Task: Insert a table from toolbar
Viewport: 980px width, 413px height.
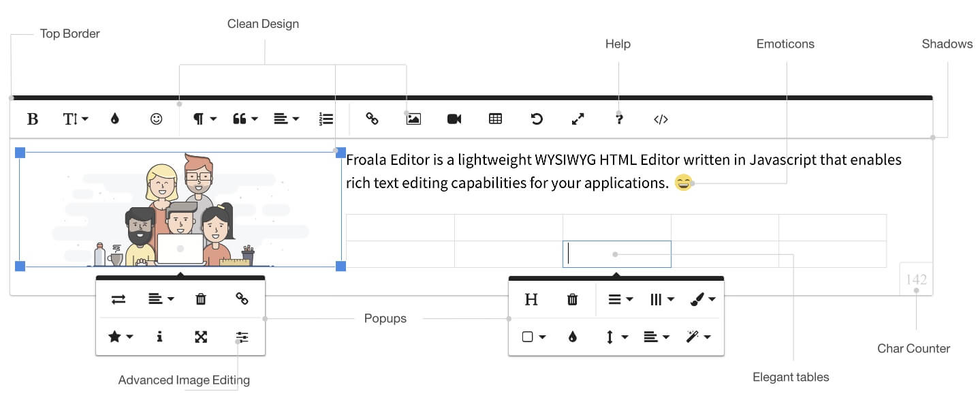Action: [x=495, y=119]
